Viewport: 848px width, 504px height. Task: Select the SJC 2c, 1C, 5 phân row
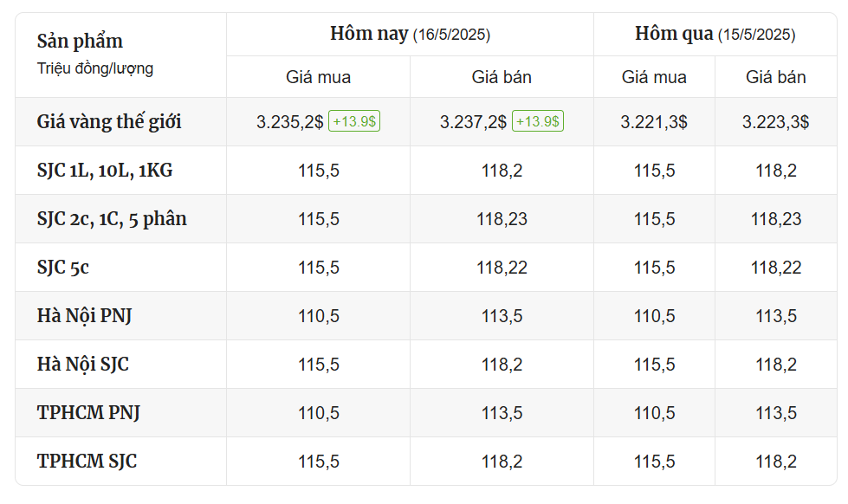426,218
